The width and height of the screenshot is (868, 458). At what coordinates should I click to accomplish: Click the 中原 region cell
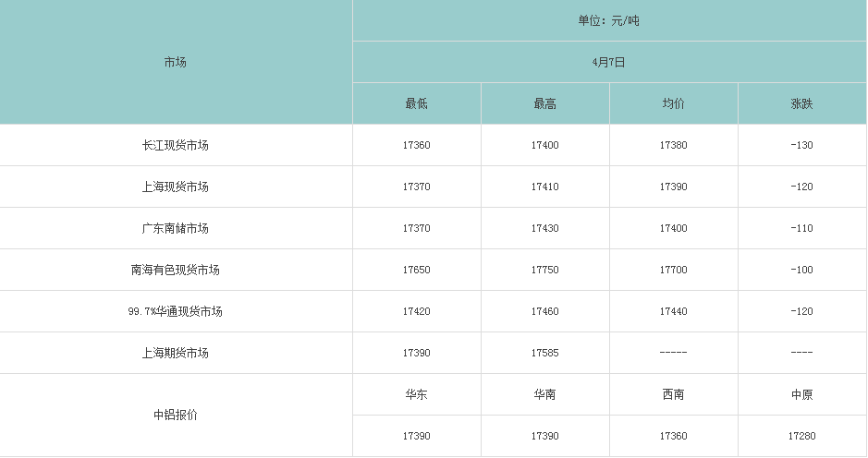tap(802, 394)
